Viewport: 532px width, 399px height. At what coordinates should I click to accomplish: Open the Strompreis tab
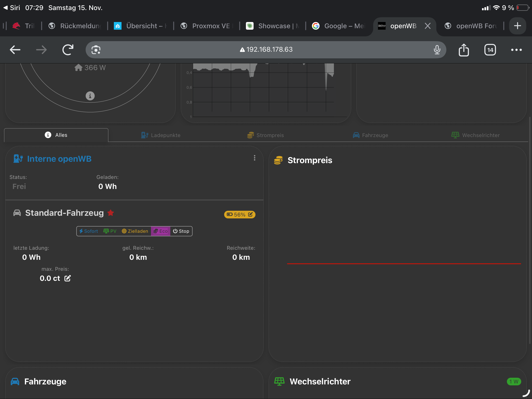[x=266, y=135]
